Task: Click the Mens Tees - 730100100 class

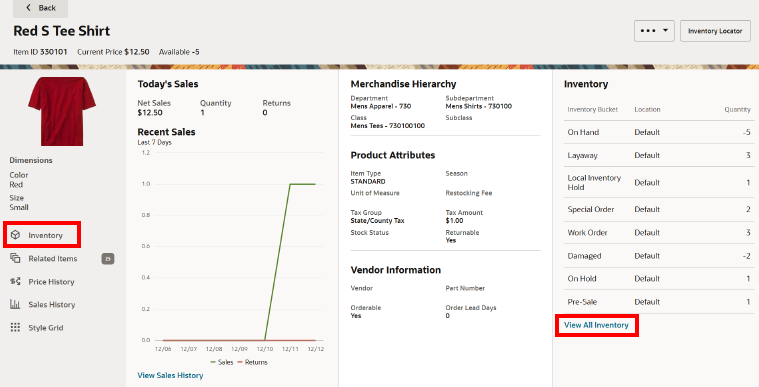Action: point(388,126)
